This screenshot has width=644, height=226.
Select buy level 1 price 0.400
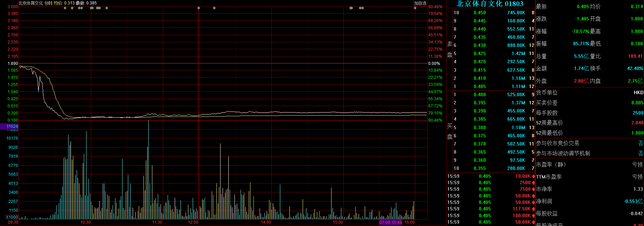click(479, 95)
